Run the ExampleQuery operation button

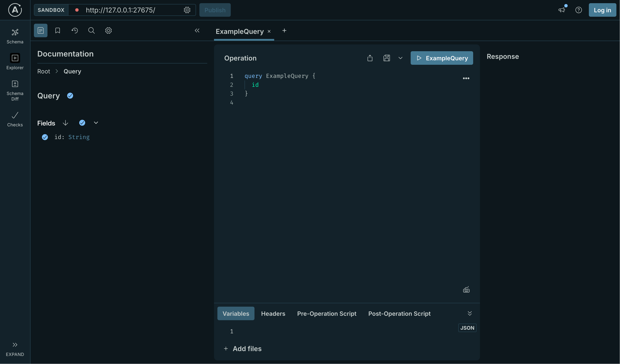click(441, 58)
